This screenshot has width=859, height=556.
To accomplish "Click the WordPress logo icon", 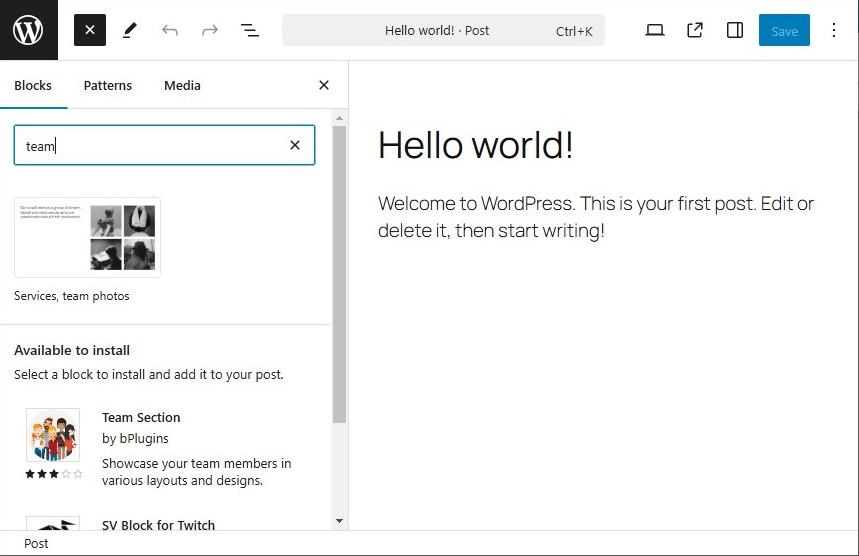I will click(x=29, y=30).
